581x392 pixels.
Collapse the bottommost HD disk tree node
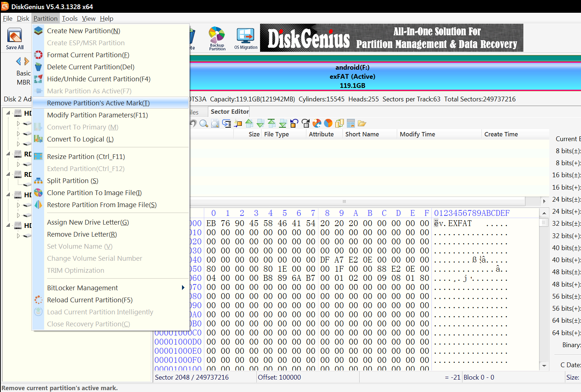8,225
